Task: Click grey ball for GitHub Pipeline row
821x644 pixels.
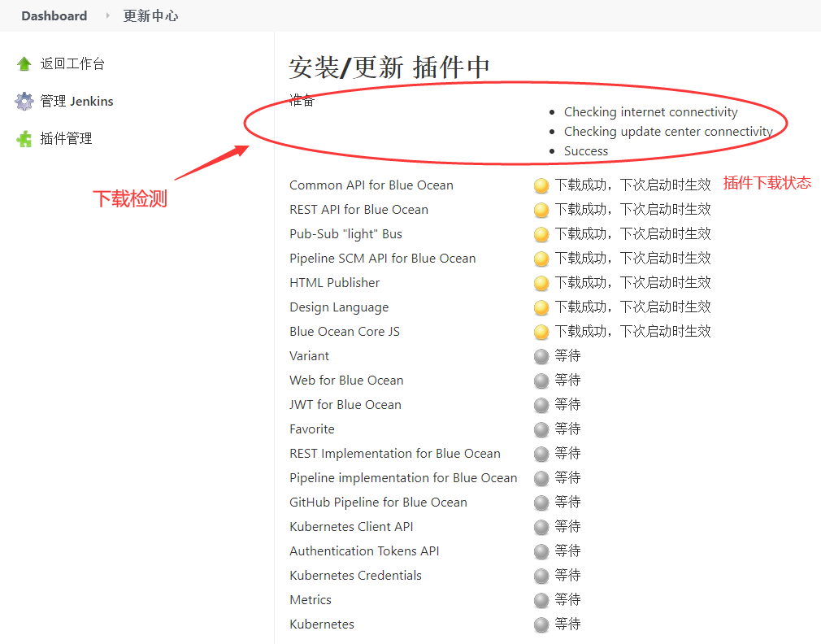Action: click(541, 503)
